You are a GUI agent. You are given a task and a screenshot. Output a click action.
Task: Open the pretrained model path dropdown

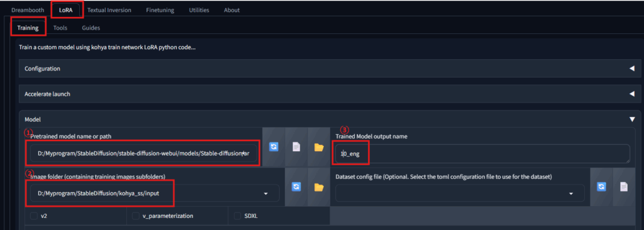[243, 153]
